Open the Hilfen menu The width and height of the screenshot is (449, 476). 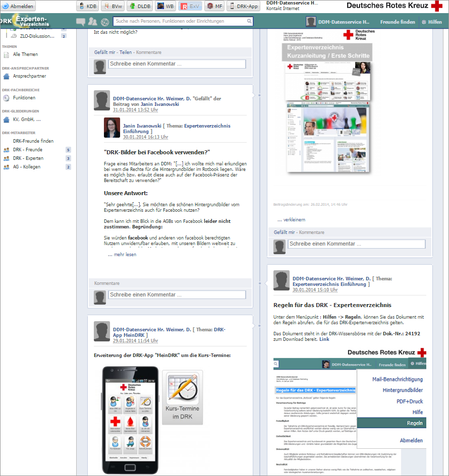(432, 22)
